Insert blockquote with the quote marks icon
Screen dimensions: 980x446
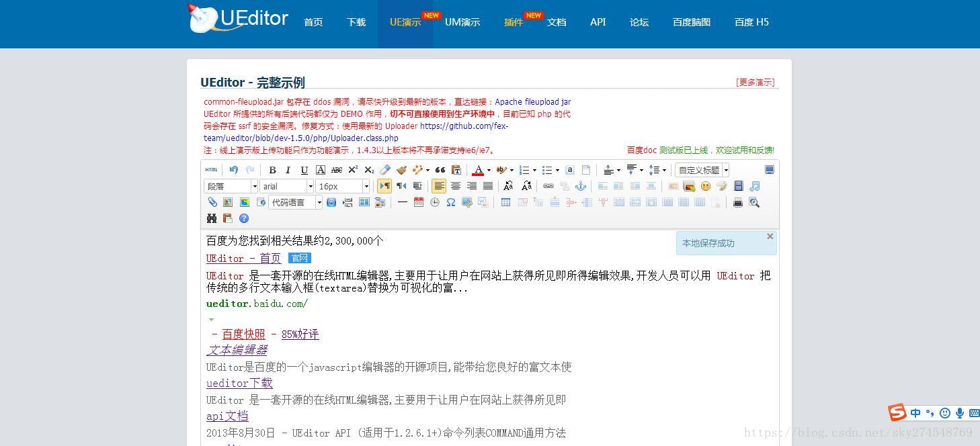point(440,170)
